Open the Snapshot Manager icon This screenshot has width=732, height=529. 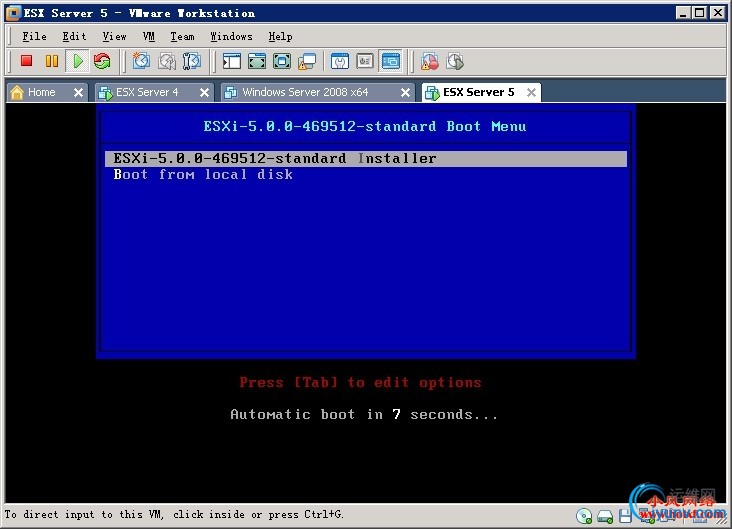(191, 61)
